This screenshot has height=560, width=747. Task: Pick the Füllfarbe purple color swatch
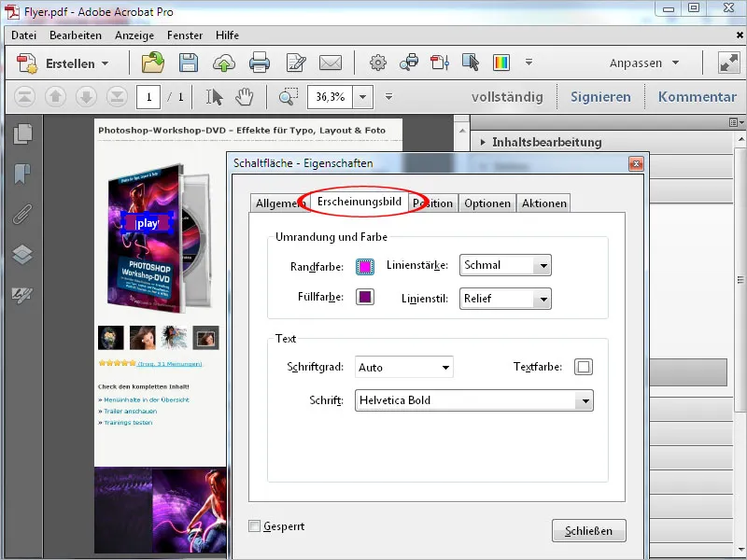point(365,297)
